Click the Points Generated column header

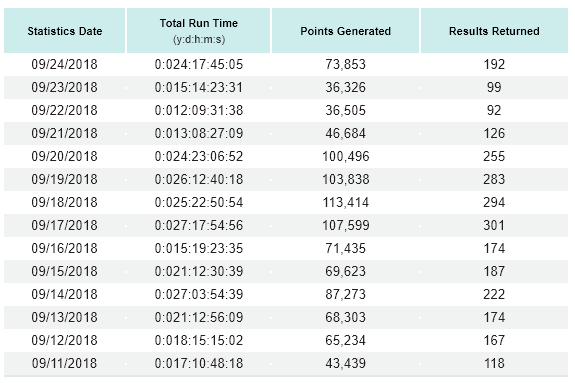click(x=345, y=31)
